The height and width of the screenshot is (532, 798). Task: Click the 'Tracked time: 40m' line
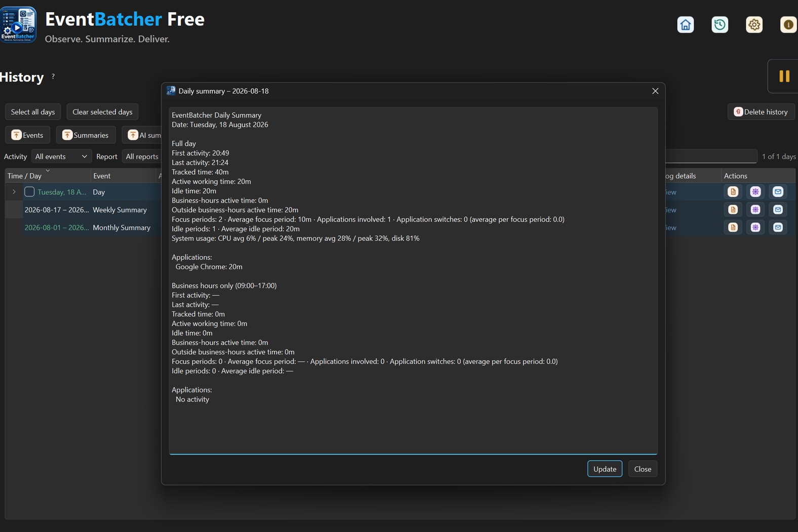coord(200,172)
